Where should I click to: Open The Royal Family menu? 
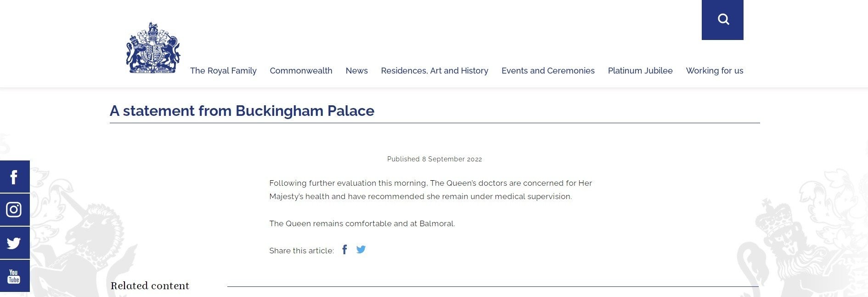(x=223, y=71)
